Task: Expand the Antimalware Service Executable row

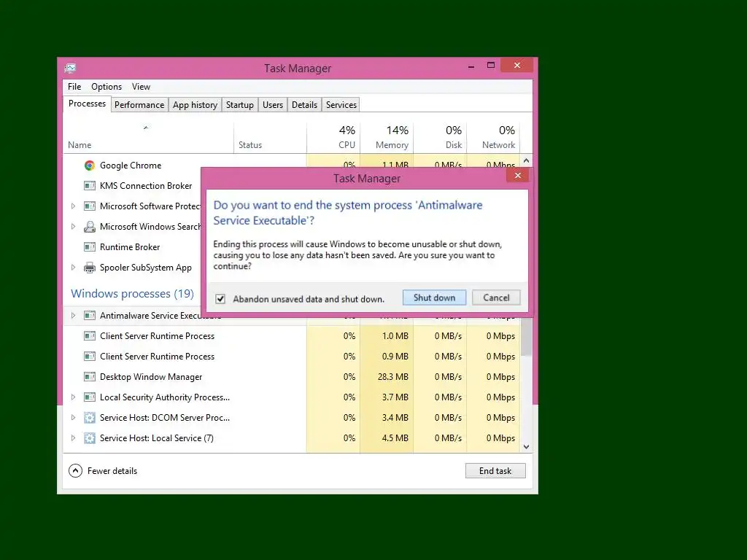Action: 73,315
